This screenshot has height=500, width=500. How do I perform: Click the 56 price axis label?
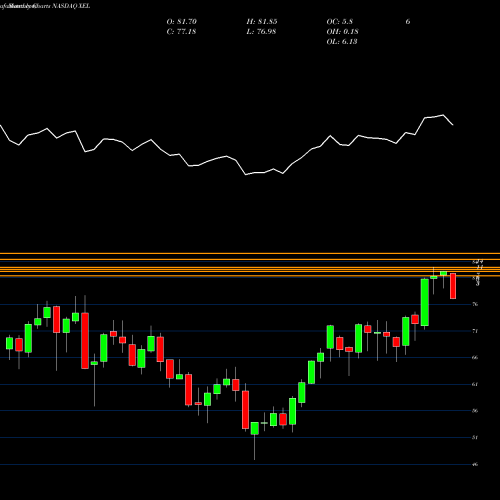click(x=475, y=411)
